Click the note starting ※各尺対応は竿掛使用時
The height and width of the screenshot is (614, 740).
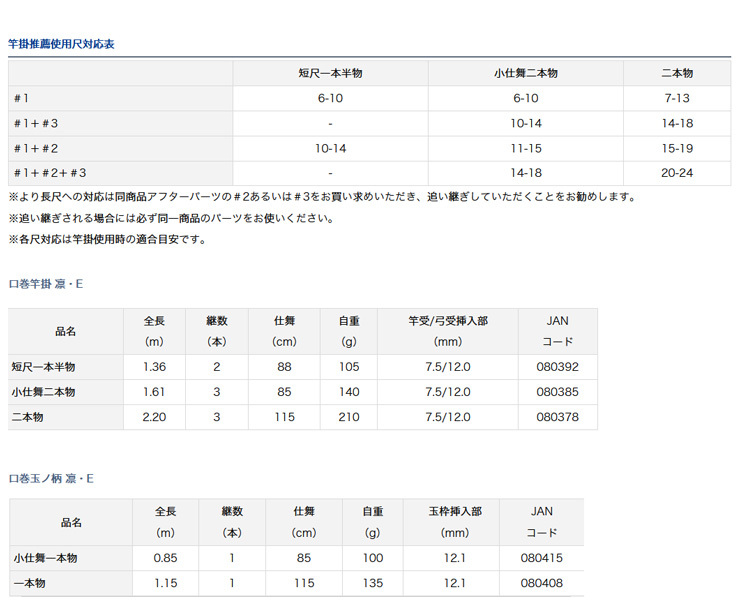pyautogui.click(x=108, y=240)
